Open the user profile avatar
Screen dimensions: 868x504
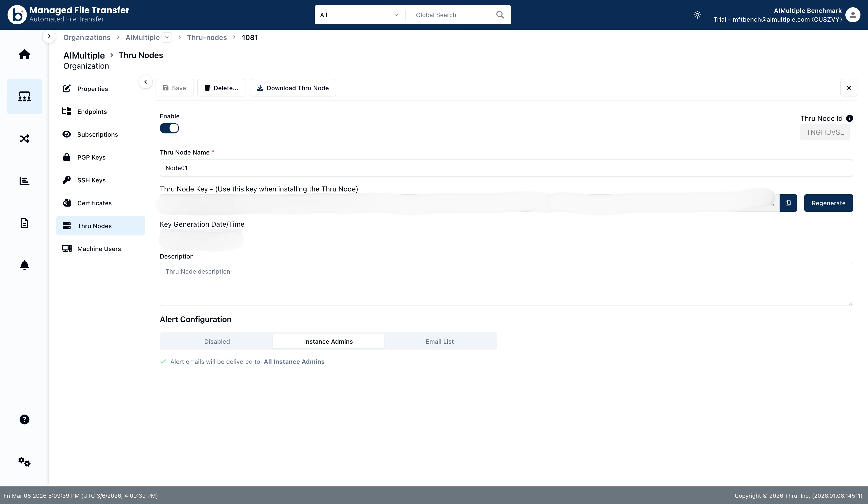[x=853, y=15]
